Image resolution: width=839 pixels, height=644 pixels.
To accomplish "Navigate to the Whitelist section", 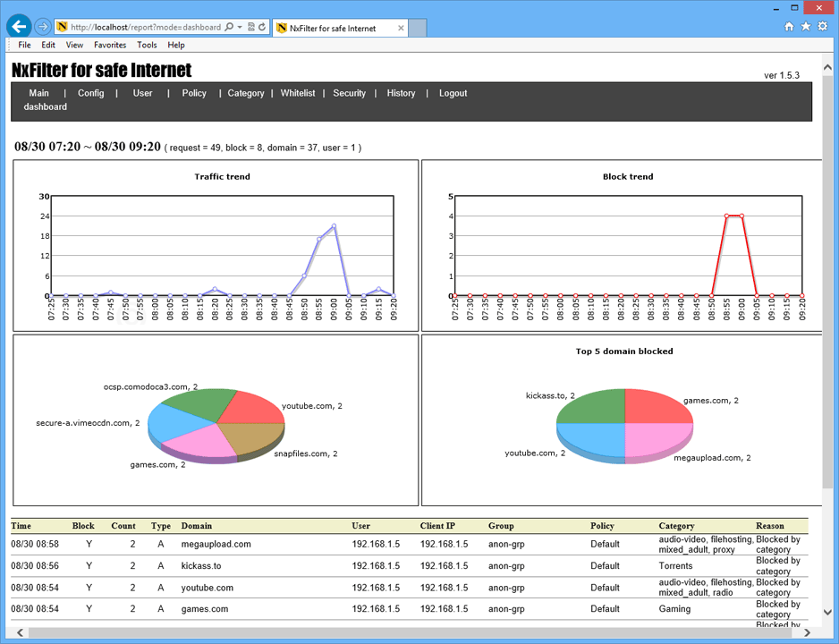I will (x=298, y=93).
